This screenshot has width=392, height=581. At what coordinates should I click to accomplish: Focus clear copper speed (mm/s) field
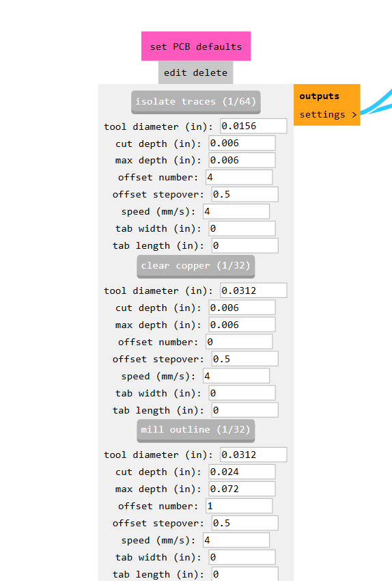click(x=236, y=376)
